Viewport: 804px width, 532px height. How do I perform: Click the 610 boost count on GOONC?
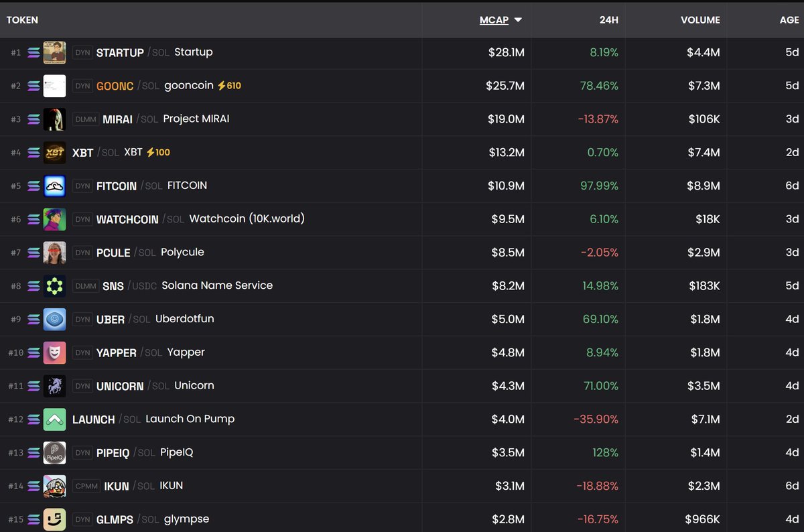[x=234, y=86]
